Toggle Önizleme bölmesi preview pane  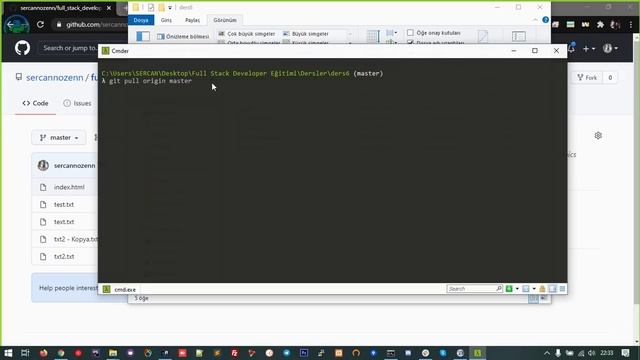[x=183, y=36]
